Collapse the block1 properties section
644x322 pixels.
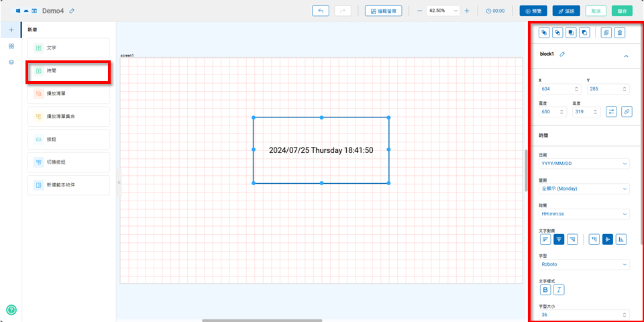coord(626,56)
